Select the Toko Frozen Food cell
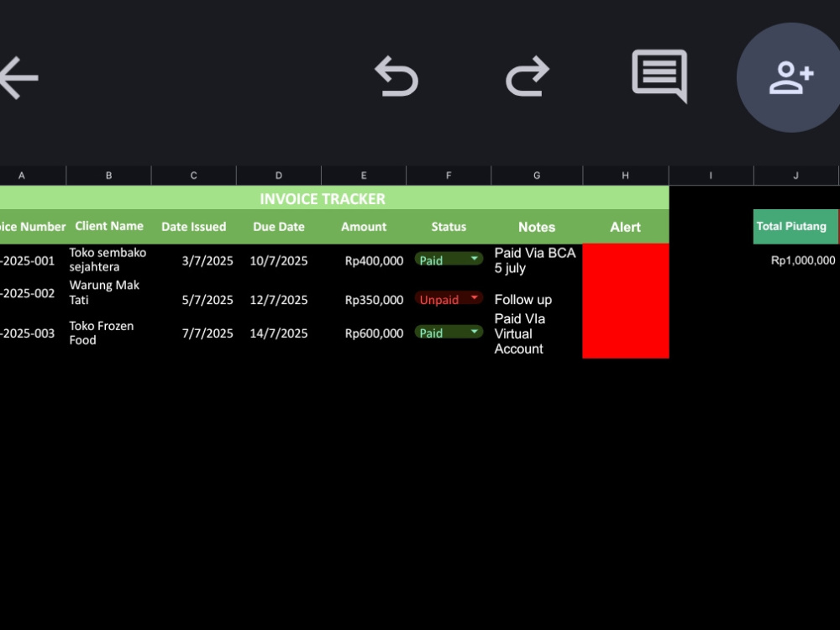Viewport: 840px width, 630px height. (108, 333)
